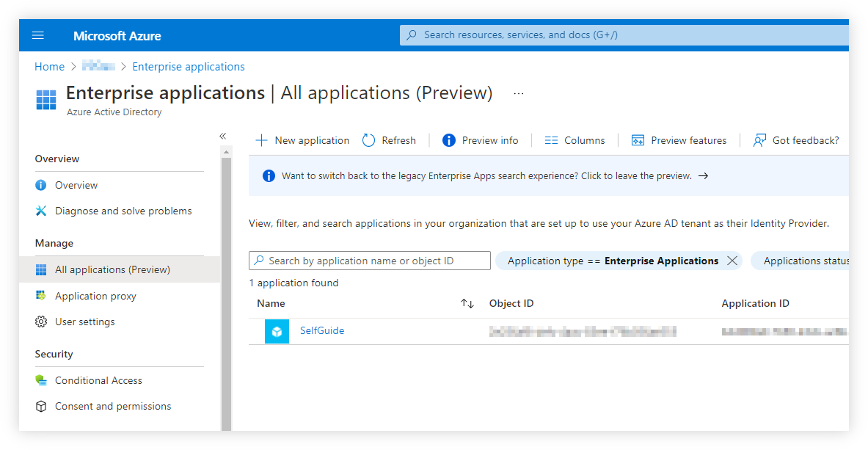
Task: Click the Refresh circular arrow icon
Action: pyautogui.click(x=368, y=140)
